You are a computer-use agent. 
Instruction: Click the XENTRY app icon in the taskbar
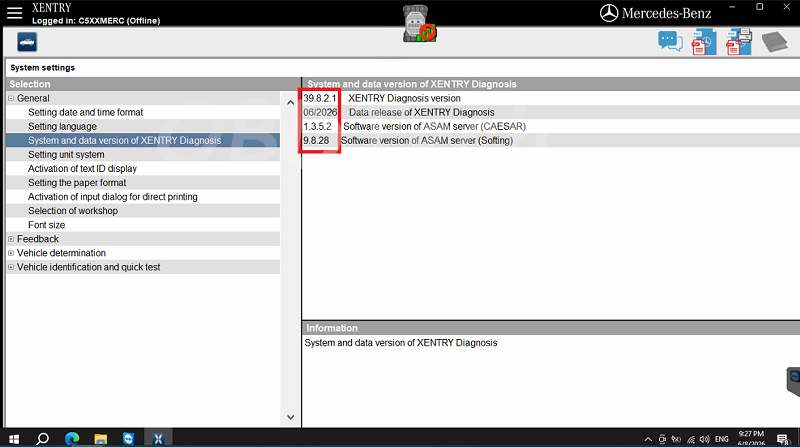[x=158, y=439]
